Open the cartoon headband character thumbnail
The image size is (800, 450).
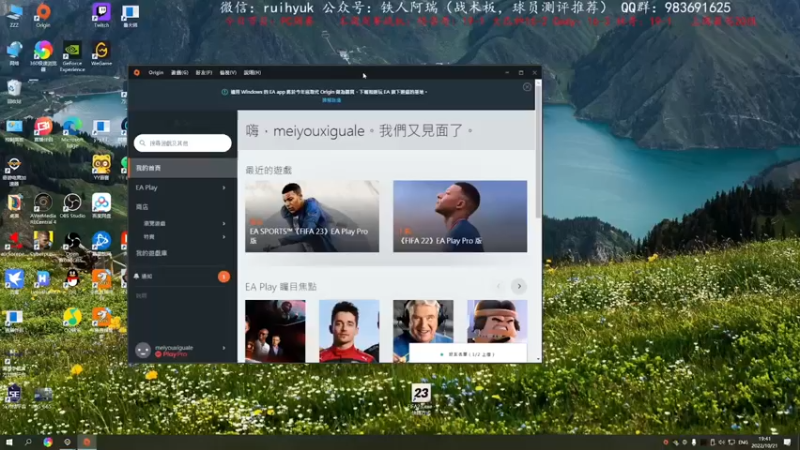pyautogui.click(x=497, y=322)
